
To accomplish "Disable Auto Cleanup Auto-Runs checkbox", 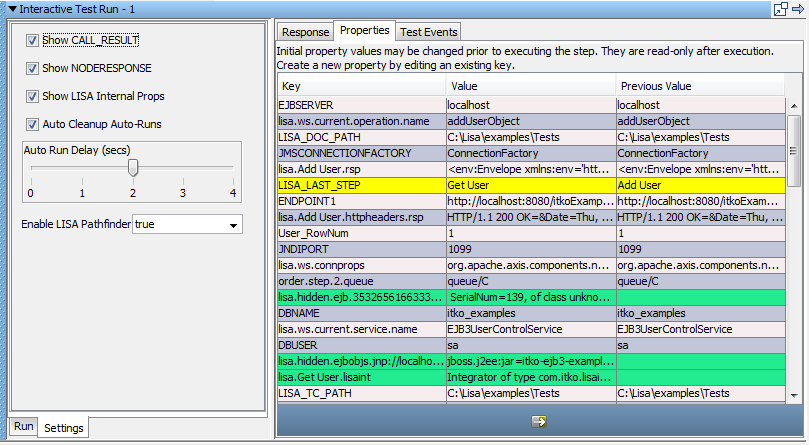I will pos(33,124).
